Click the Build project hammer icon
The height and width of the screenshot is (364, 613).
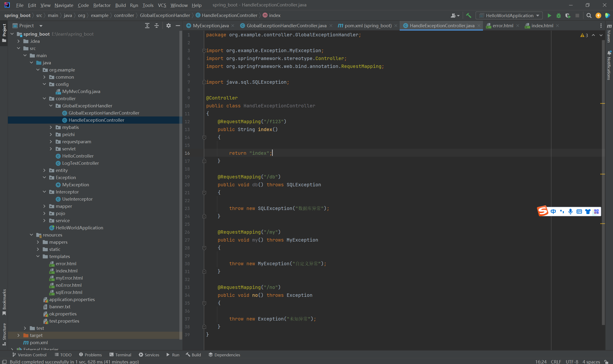click(469, 16)
